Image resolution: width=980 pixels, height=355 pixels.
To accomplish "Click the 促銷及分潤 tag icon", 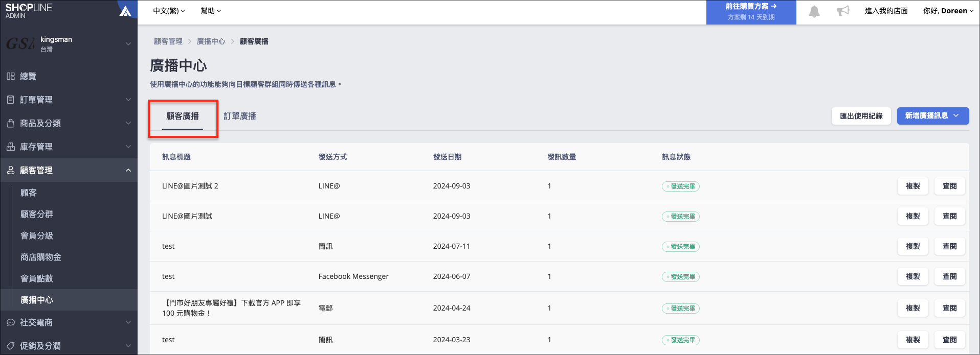I will (x=11, y=346).
